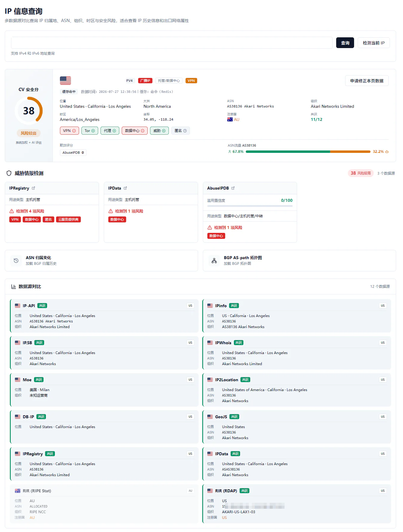Click the dark 查询 search button

345,43
